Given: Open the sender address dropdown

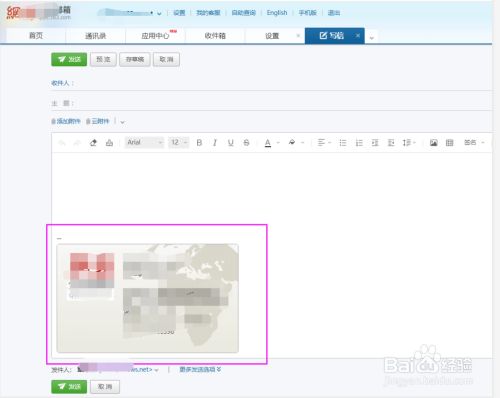Looking at the screenshot, I should point(156,370).
